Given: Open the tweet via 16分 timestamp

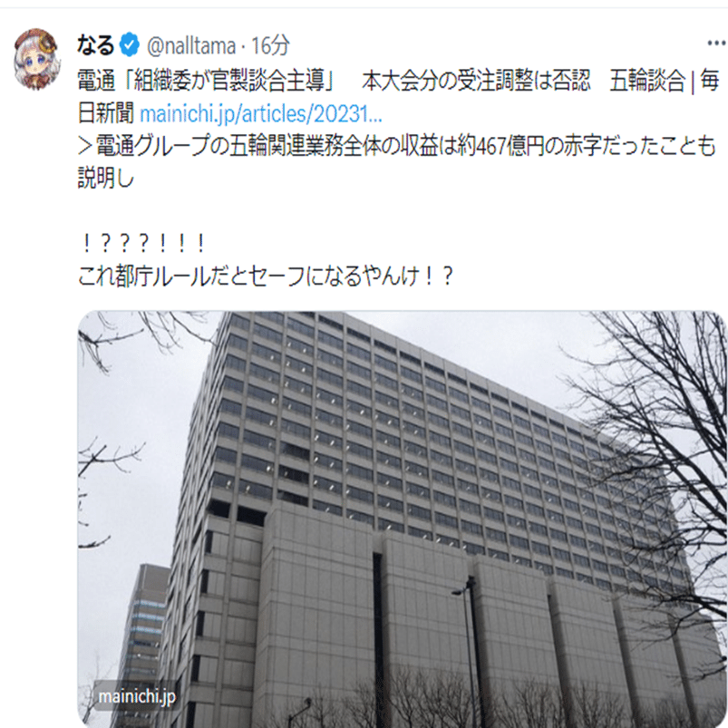Looking at the screenshot, I should [x=270, y=45].
